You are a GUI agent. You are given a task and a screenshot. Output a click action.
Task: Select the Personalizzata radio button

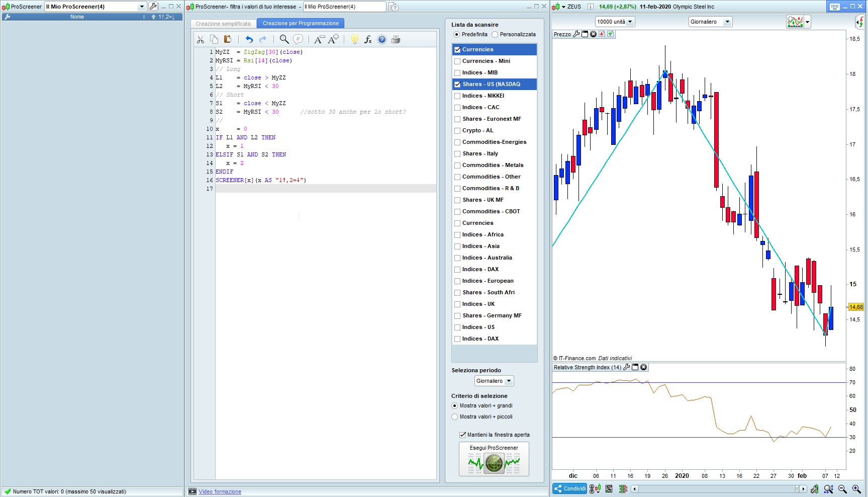point(495,35)
